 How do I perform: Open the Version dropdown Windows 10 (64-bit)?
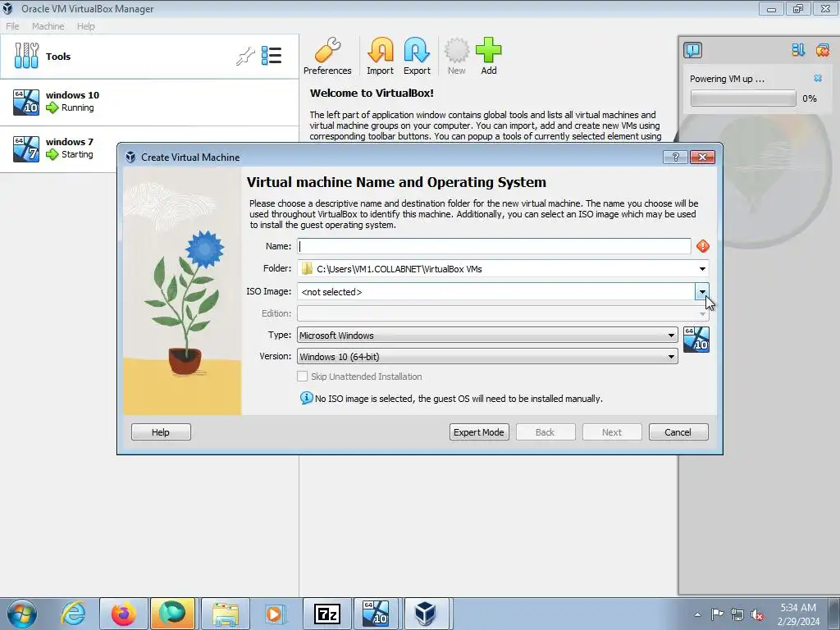[x=487, y=356]
